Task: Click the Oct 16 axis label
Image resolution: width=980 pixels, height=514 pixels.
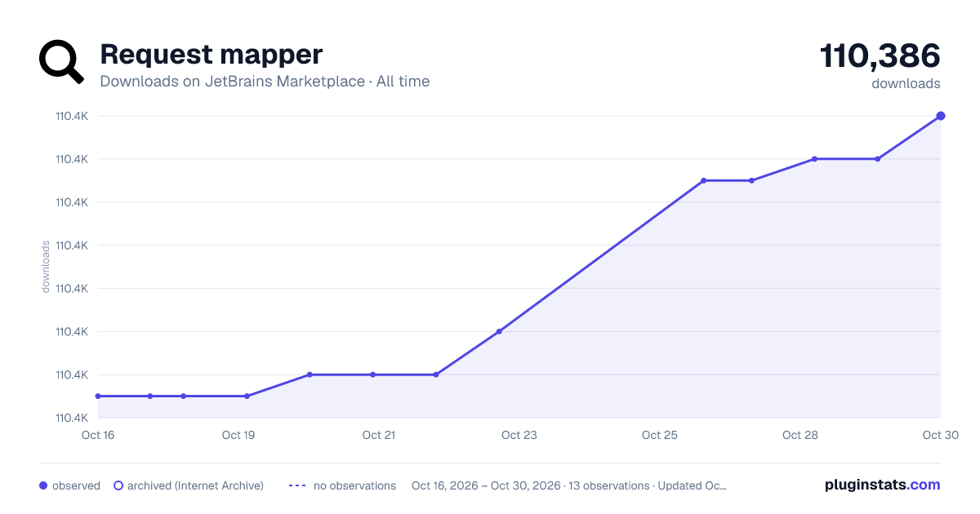Action: click(98, 435)
